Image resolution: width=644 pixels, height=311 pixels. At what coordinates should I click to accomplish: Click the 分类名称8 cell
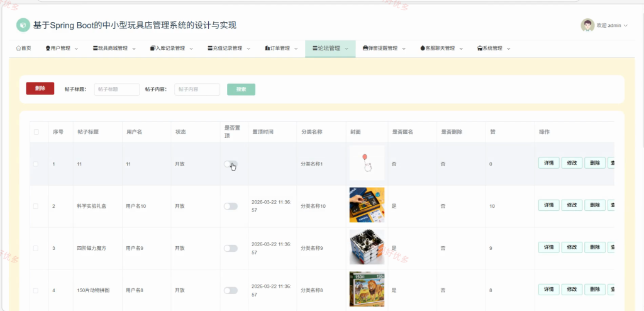click(312, 290)
